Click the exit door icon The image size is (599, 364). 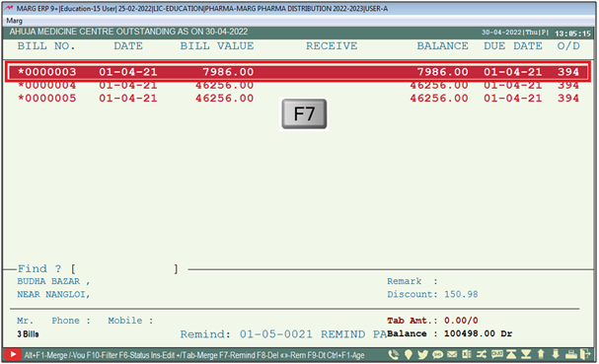pos(585,354)
